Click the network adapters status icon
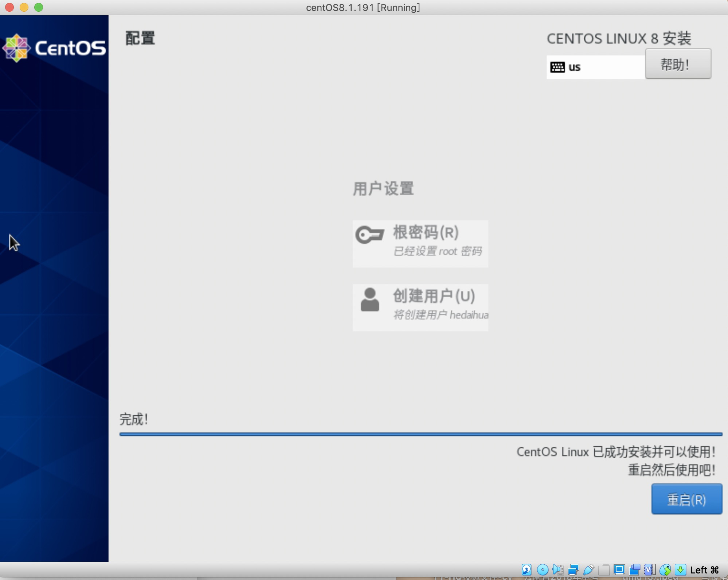The width and height of the screenshot is (728, 580). pyautogui.click(x=573, y=569)
